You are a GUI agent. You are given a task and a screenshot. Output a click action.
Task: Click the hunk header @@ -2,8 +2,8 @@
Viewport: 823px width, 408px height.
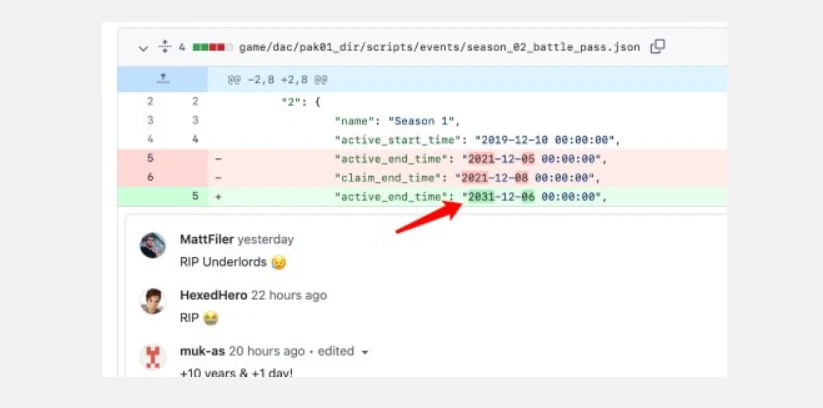(x=278, y=80)
